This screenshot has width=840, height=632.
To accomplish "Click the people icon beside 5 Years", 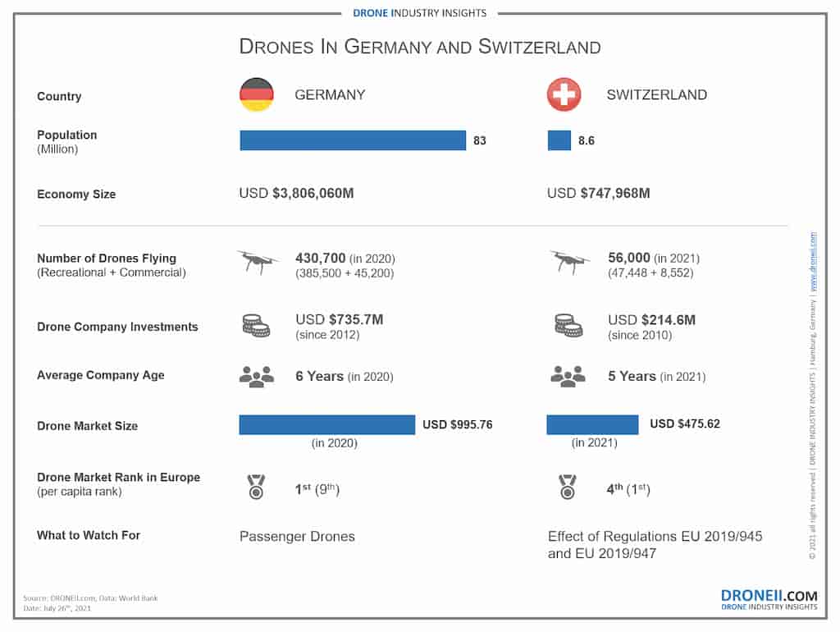I will (568, 376).
